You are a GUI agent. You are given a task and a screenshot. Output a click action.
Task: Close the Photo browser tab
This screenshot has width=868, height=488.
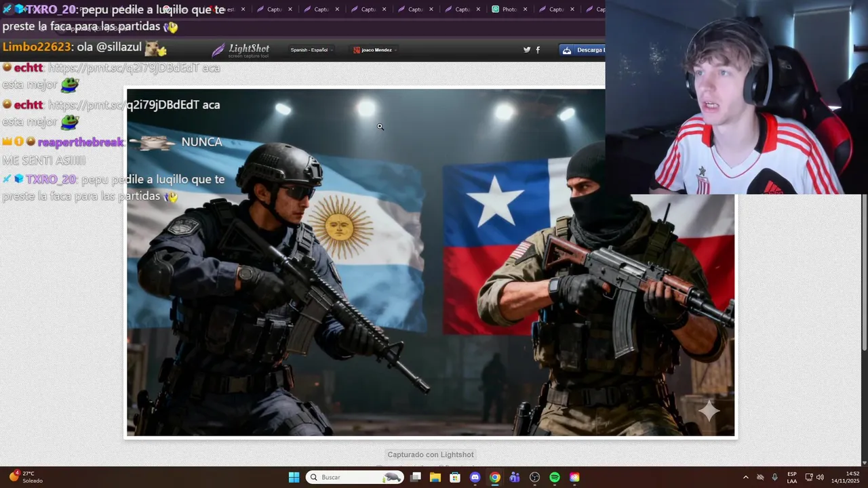click(525, 9)
